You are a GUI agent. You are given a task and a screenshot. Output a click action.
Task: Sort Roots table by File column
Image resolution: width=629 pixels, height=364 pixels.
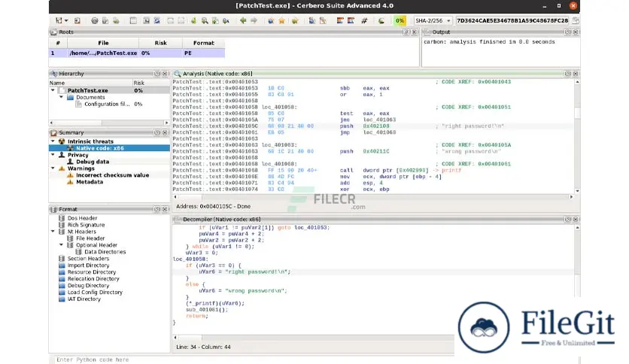click(103, 43)
